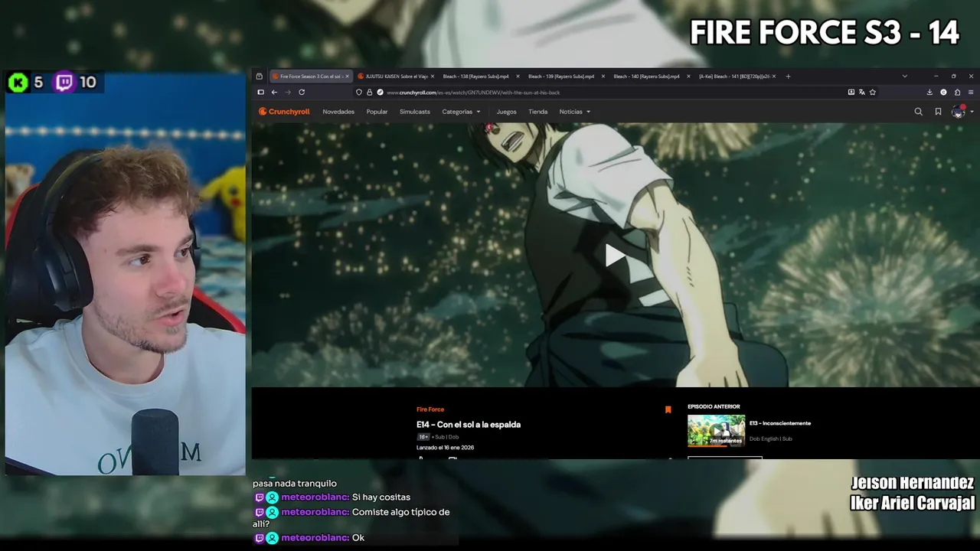980x551 pixels.
Task: Close the Bleach - 138 tab
Action: click(518, 77)
